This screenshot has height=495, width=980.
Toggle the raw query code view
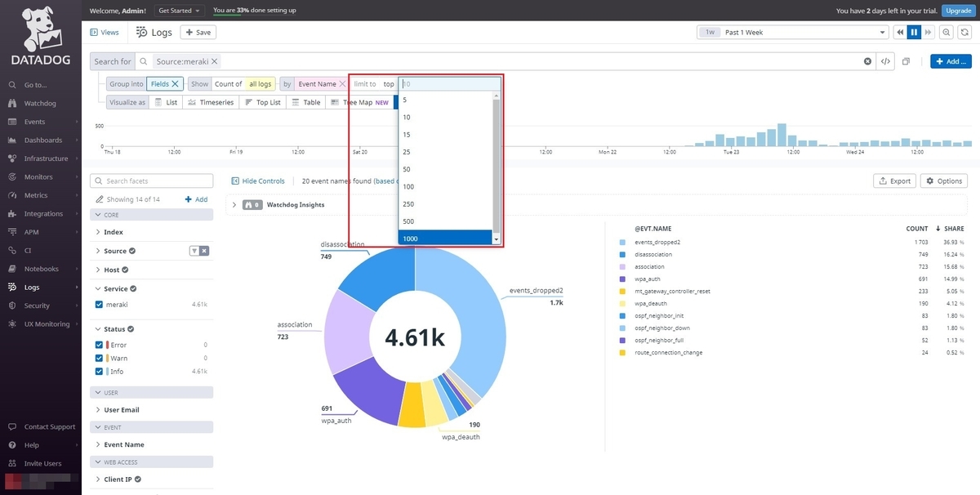[x=884, y=61]
